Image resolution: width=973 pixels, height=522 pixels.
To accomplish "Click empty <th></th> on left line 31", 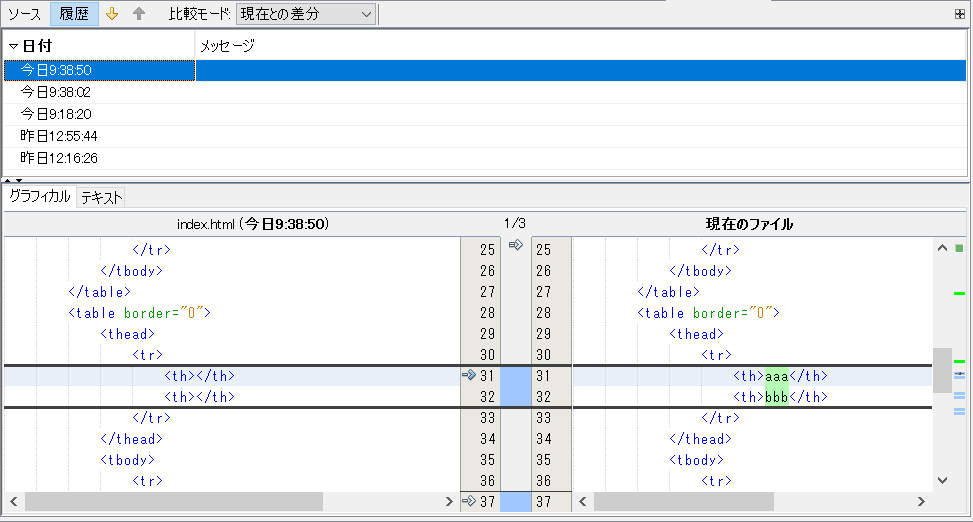I will pos(200,376).
